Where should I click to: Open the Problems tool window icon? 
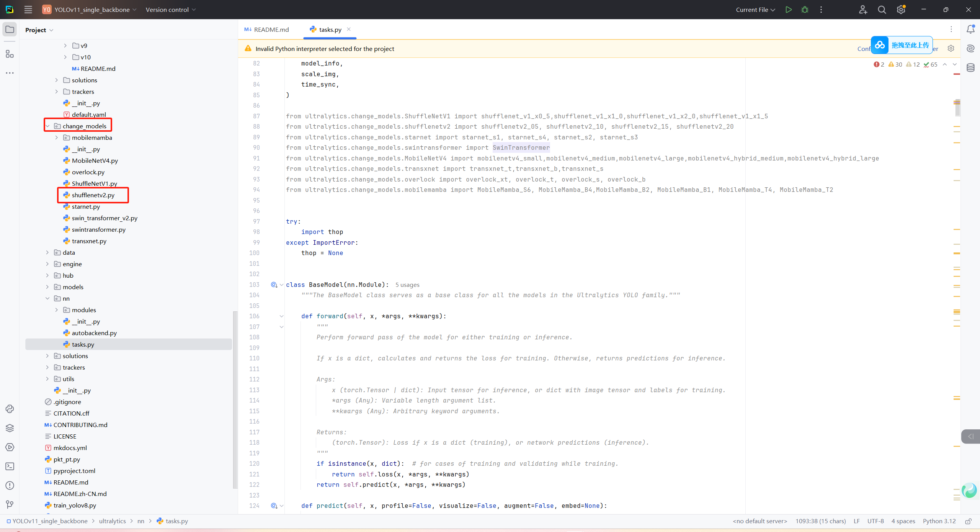tap(10, 485)
